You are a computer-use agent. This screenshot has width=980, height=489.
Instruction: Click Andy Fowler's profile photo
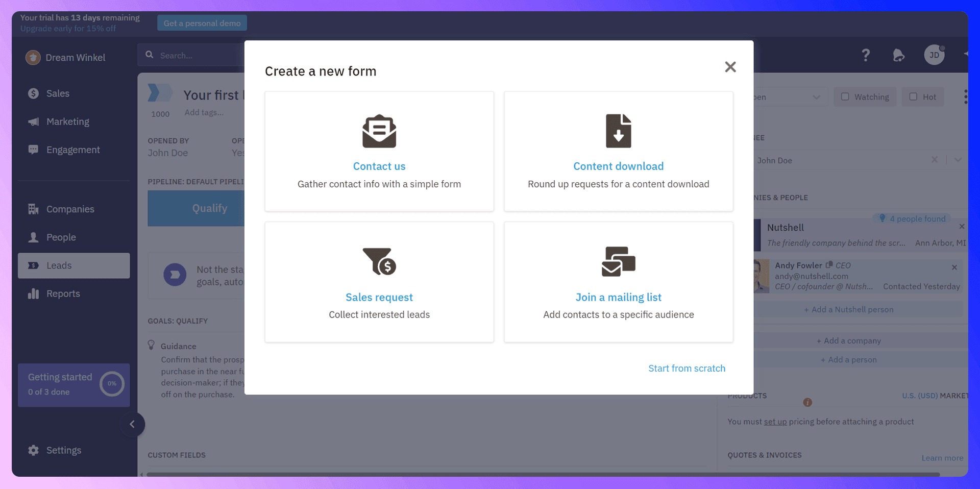pyautogui.click(x=761, y=276)
